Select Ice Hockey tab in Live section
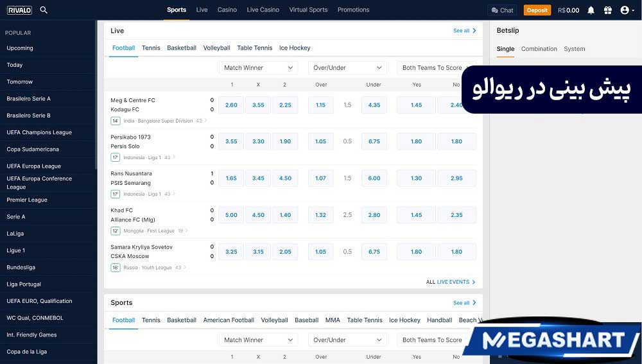Screen dimensions: 642x364 295,48
